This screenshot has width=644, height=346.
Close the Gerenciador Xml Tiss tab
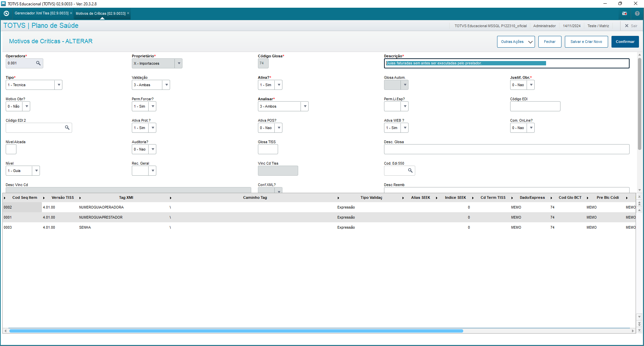[x=71, y=13]
